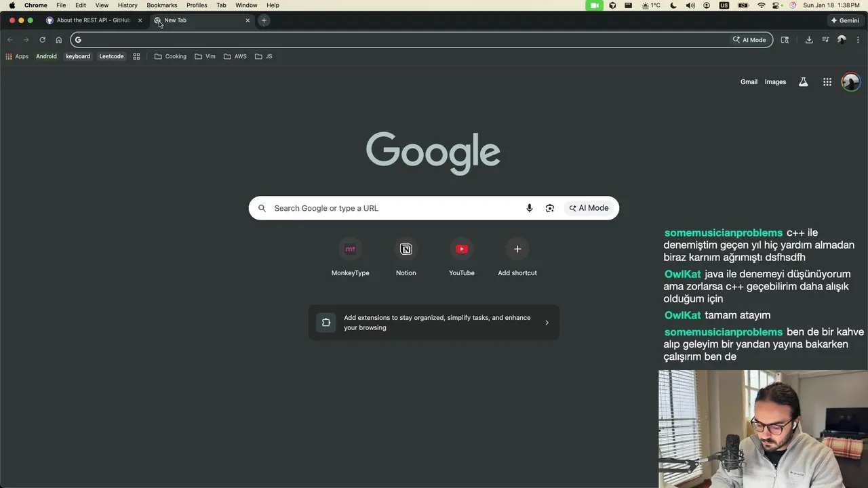Open the Google apps grid
Image resolution: width=868 pixels, height=488 pixels.
827,82
